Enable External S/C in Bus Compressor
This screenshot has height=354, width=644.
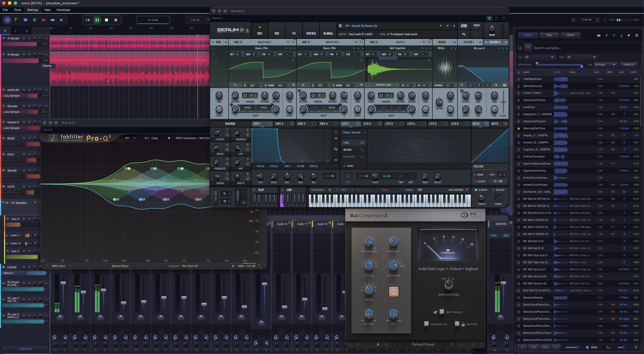pyautogui.click(x=426, y=324)
